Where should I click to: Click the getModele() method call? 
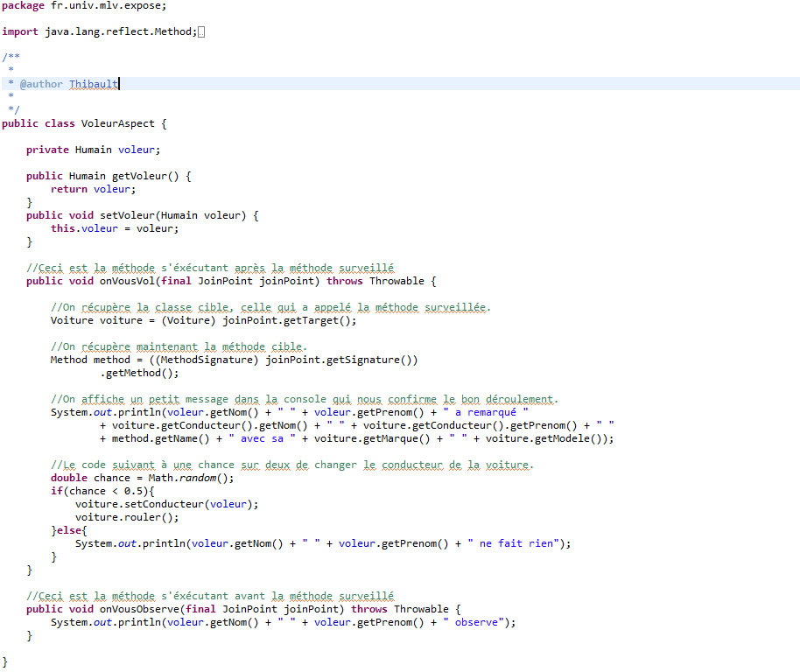tap(575, 438)
